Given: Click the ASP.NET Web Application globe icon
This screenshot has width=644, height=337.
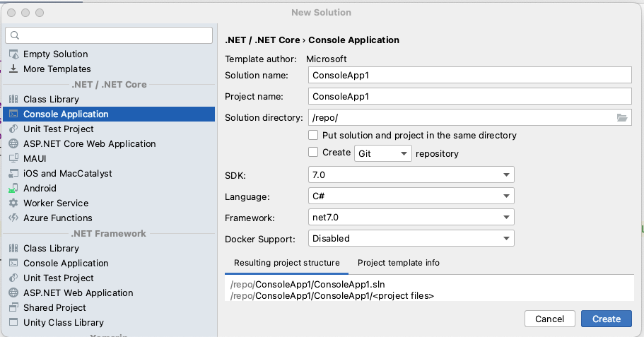Looking at the screenshot, I should point(13,292).
